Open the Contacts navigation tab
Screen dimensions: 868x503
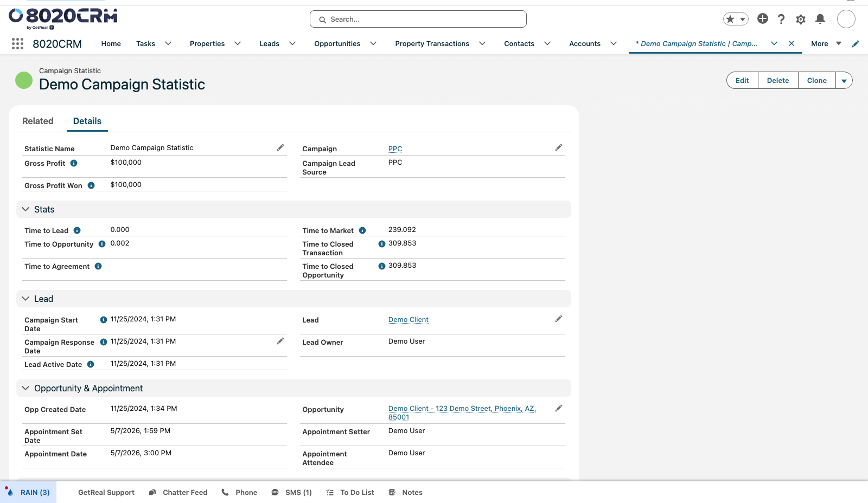(x=519, y=43)
